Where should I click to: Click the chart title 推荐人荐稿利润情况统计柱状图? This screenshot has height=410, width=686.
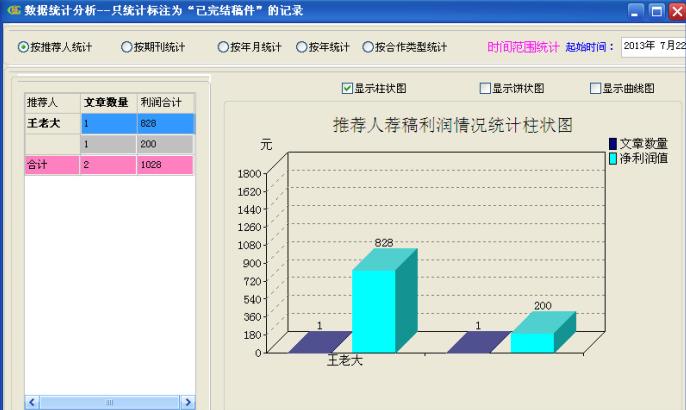[453, 125]
